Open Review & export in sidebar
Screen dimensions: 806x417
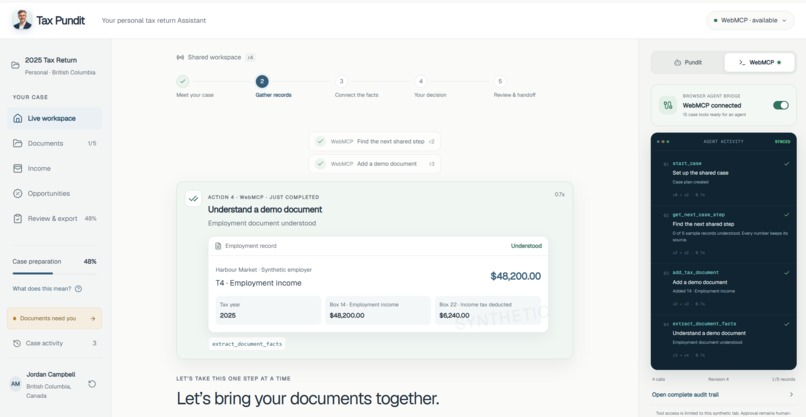pyautogui.click(x=54, y=219)
